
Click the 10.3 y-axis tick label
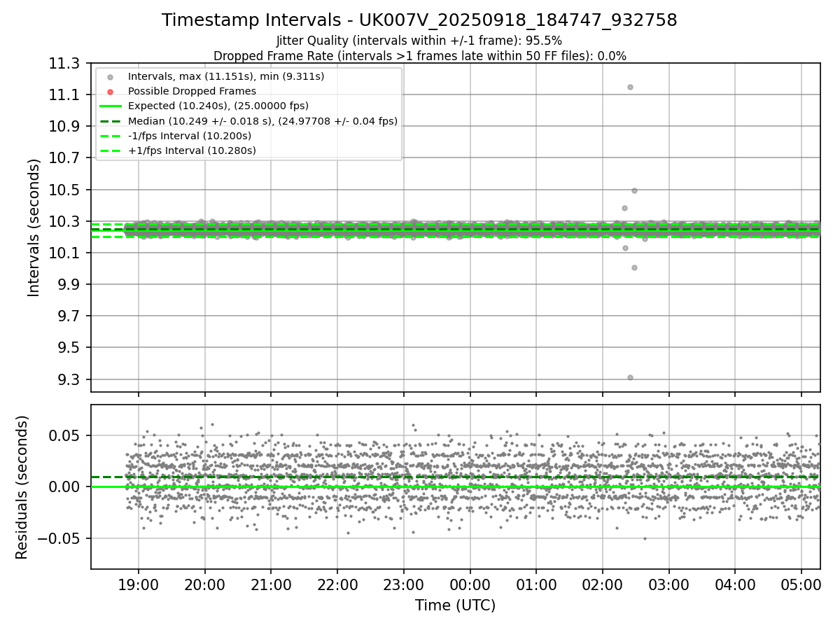[64, 222]
